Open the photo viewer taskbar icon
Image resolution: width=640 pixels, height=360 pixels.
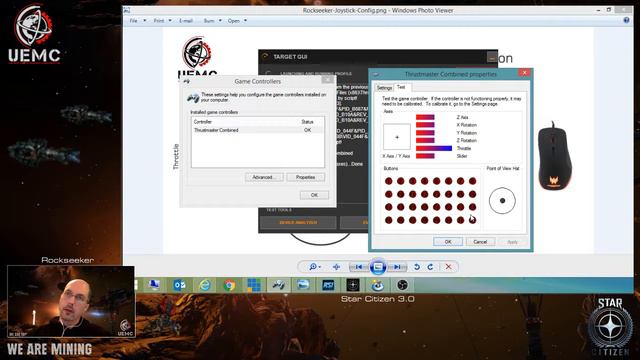[x=303, y=285]
